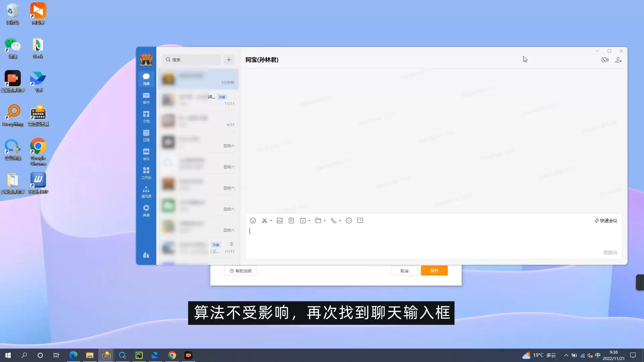Click the scissors screenshot tool
Screen dimensions: 644x362
(264, 221)
